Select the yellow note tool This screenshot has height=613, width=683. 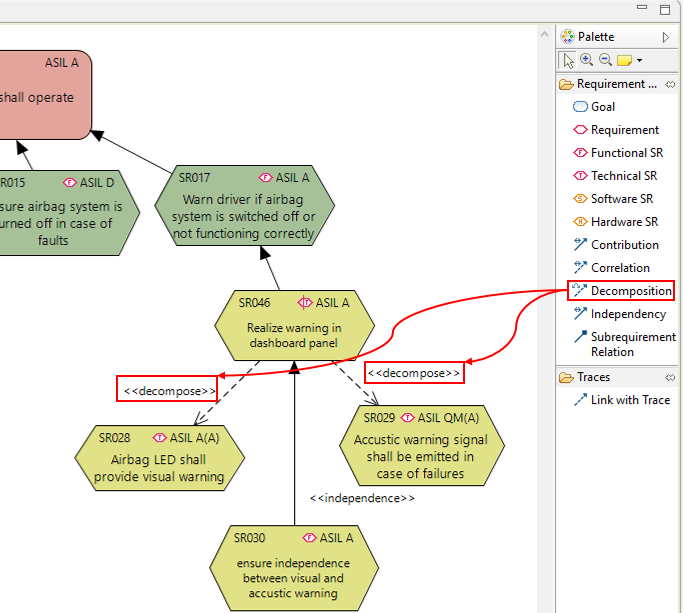(624, 60)
